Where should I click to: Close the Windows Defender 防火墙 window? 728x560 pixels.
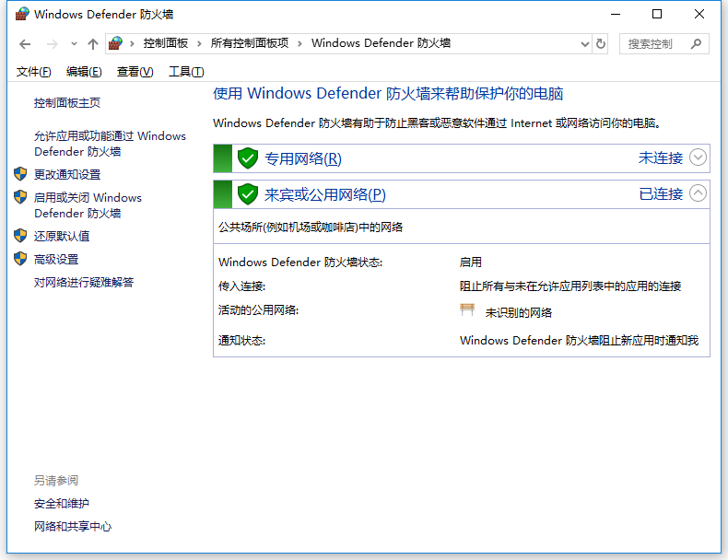tap(699, 15)
